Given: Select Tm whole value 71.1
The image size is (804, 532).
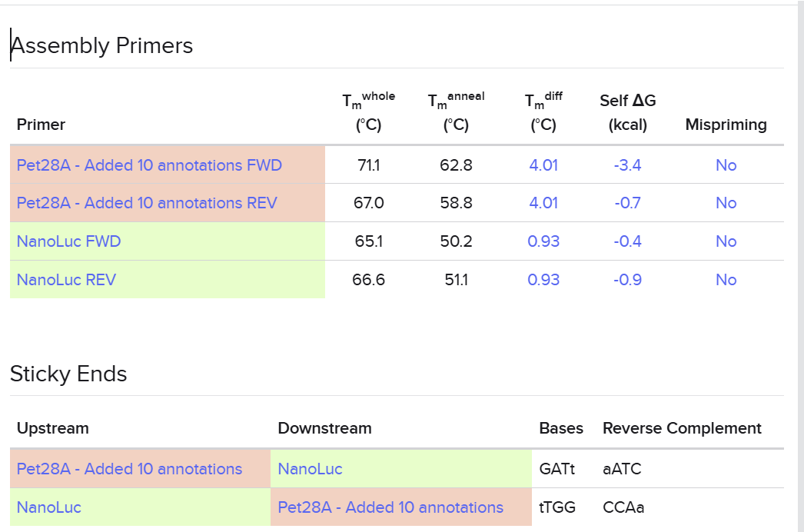Looking at the screenshot, I should tap(369, 165).
